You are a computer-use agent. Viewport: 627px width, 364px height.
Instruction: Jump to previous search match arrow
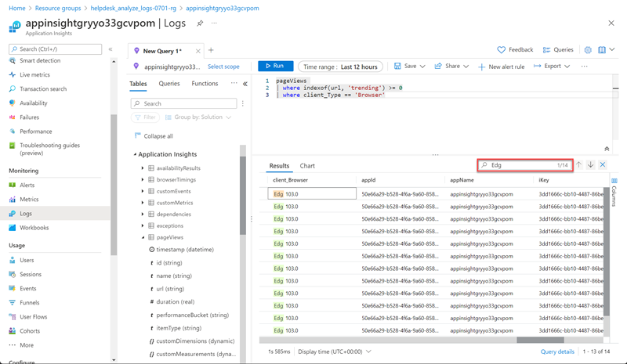tap(578, 164)
